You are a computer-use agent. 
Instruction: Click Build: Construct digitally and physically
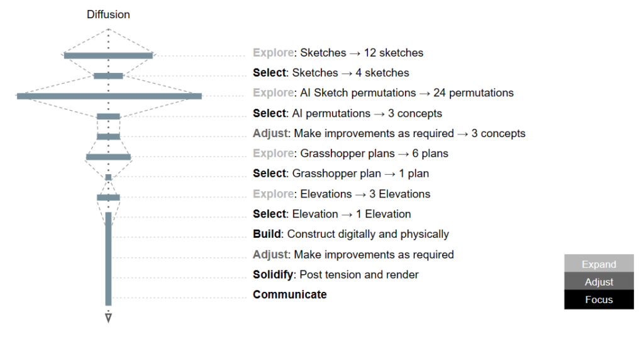tap(351, 234)
